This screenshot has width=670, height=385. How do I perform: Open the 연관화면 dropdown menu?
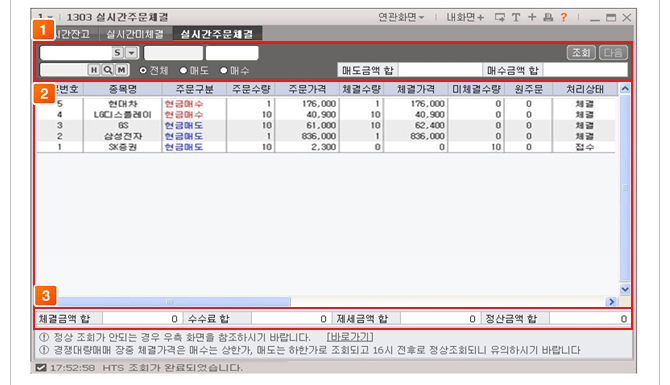(x=401, y=17)
